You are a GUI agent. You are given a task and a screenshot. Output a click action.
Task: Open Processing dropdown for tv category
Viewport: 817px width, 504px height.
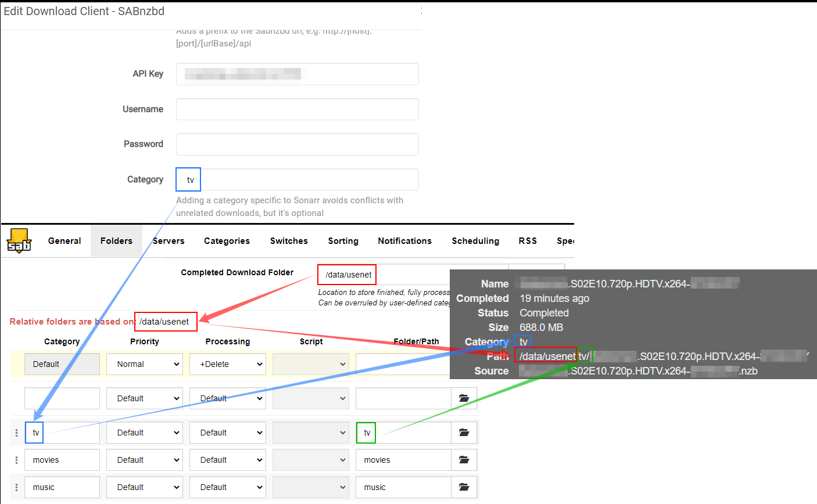pyautogui.click(x=228, y=433)
